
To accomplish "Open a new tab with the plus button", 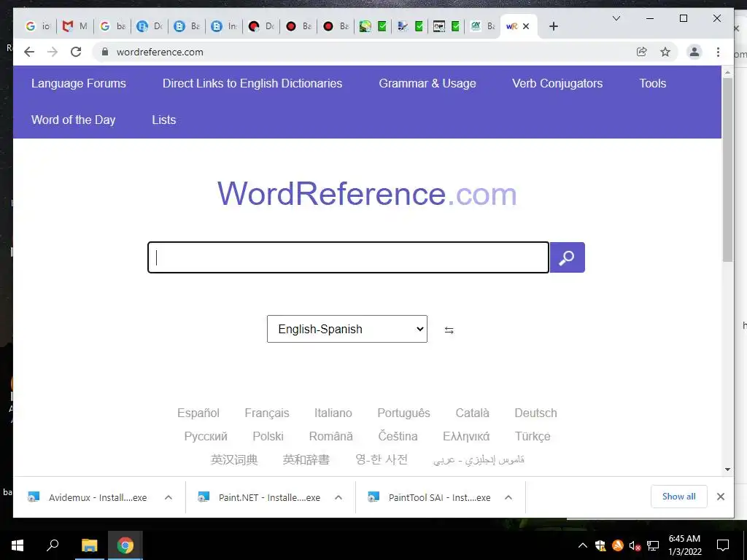I will pyautogui.click(x=553, y=26).
